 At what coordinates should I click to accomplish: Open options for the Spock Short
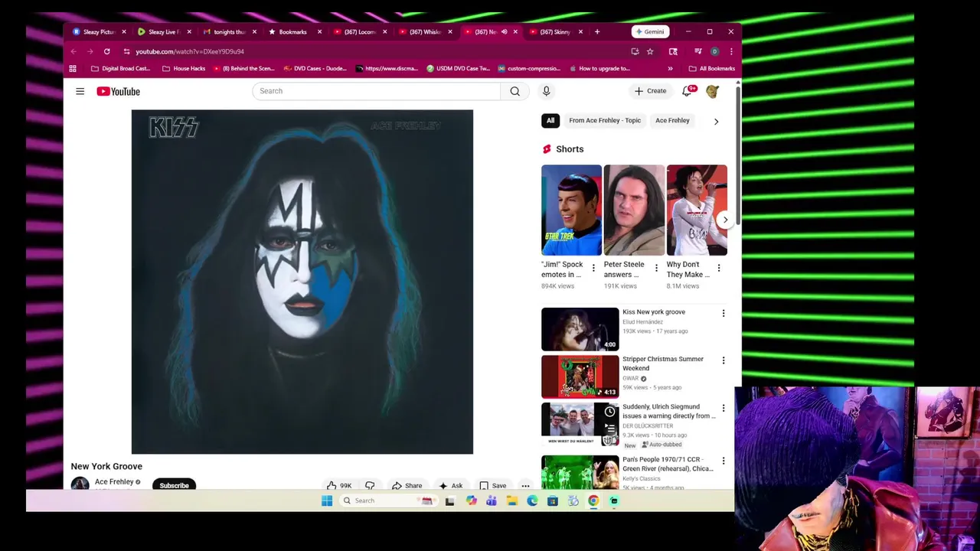(593, 268)
